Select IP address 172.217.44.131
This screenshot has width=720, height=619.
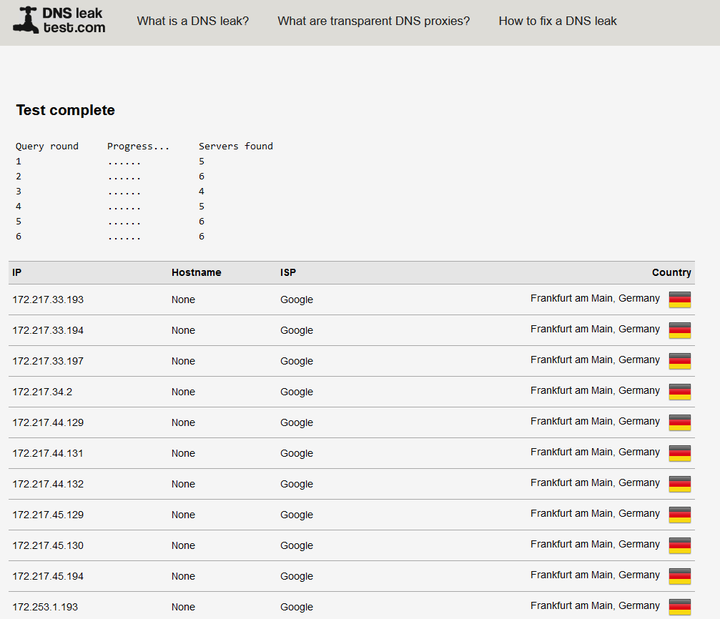tap(48, 453)
